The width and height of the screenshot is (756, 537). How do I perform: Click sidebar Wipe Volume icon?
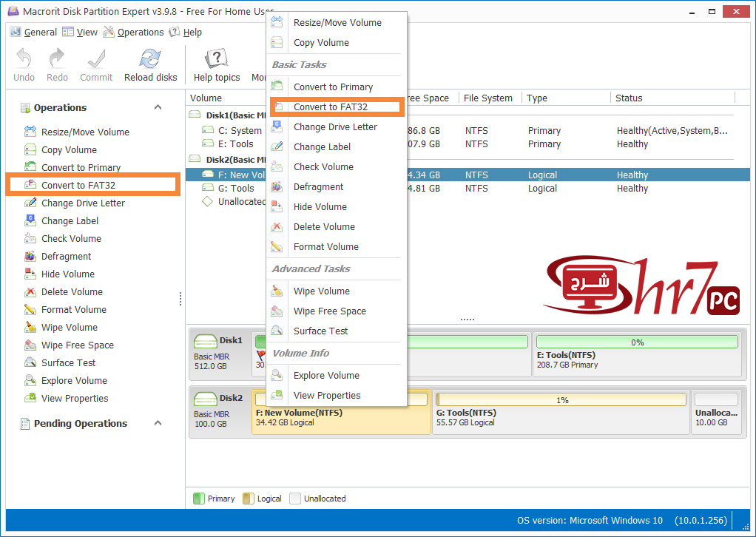(x=30, y=328)
